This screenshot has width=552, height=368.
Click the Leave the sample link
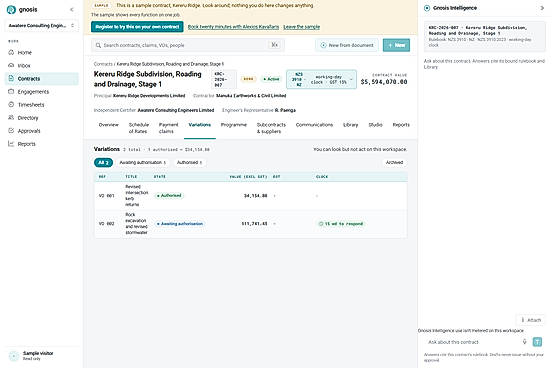[x=302, y=27]
